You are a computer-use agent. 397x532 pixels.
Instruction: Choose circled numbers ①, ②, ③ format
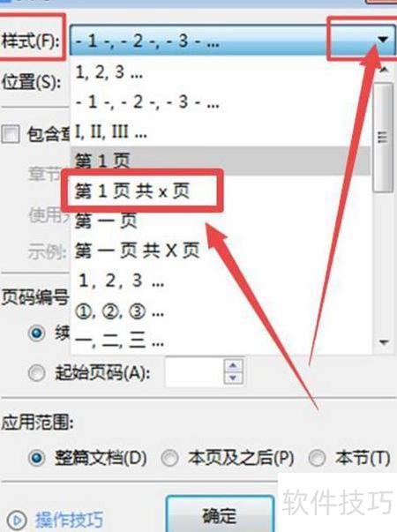pos(221,311)
